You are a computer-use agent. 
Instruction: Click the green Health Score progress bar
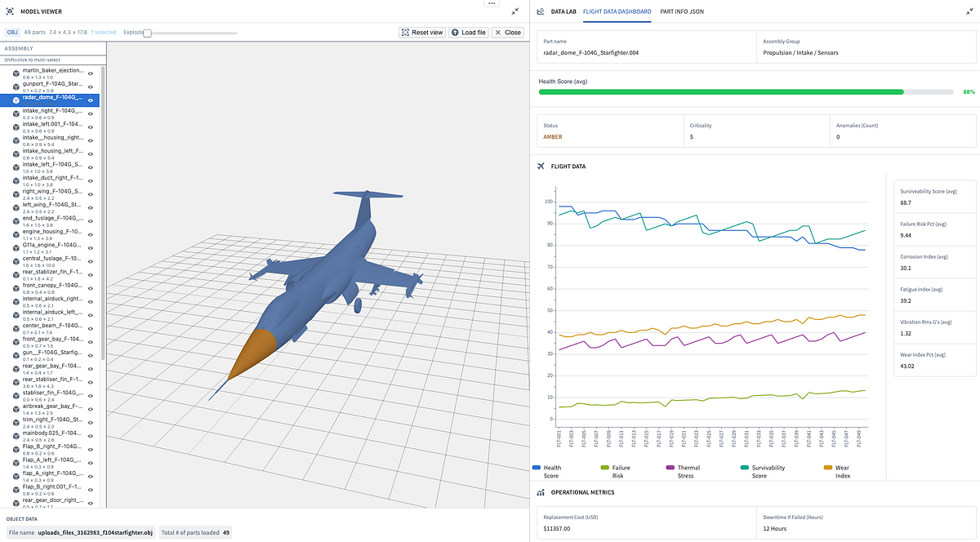[x=721, y=92]
